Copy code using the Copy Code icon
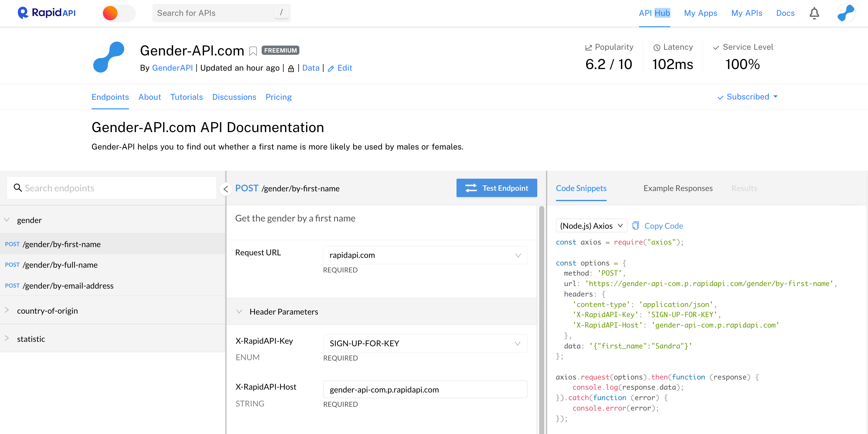 coord(636,226)
